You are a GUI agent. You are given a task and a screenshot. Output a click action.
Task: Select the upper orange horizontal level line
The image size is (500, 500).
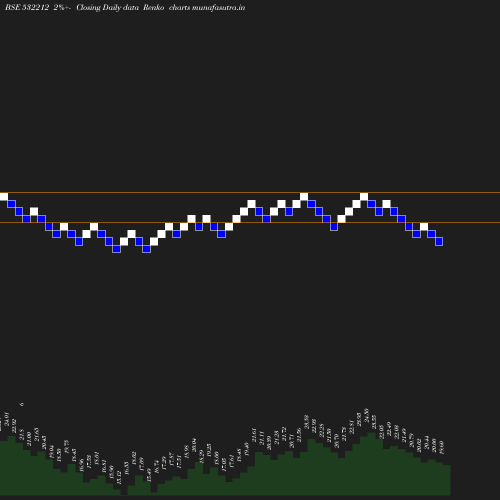(250, 192)
